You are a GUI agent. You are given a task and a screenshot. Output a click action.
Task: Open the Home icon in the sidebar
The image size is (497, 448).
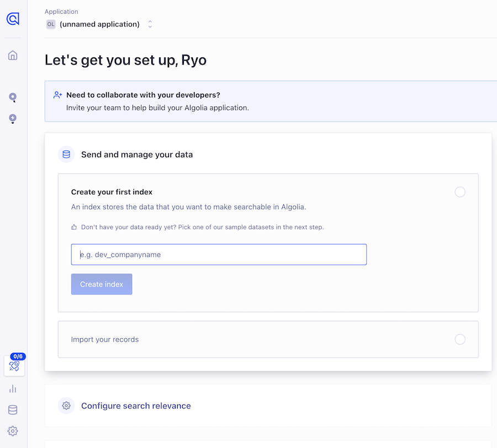[x=13, y=55]
